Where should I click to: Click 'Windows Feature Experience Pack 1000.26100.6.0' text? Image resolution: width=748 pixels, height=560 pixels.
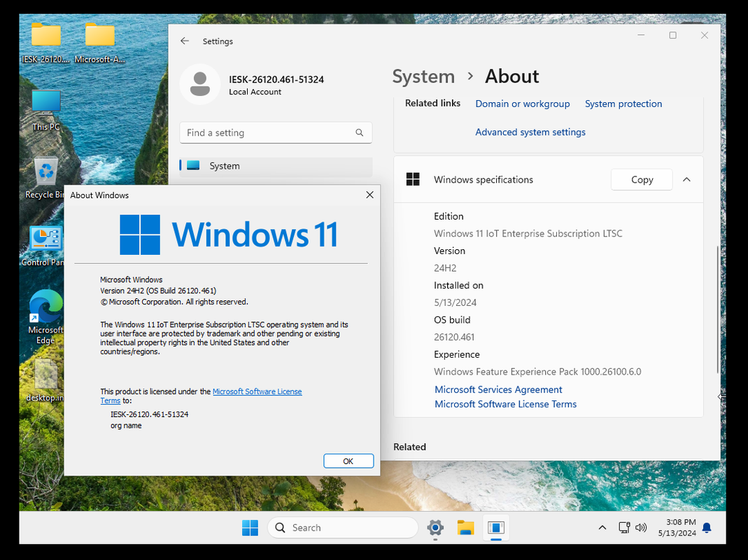point(537,372)
